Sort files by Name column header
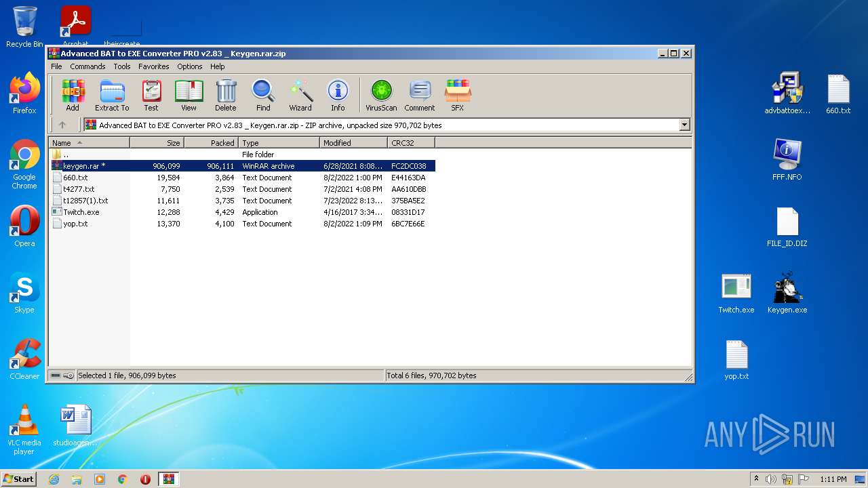 coord(90,142)
